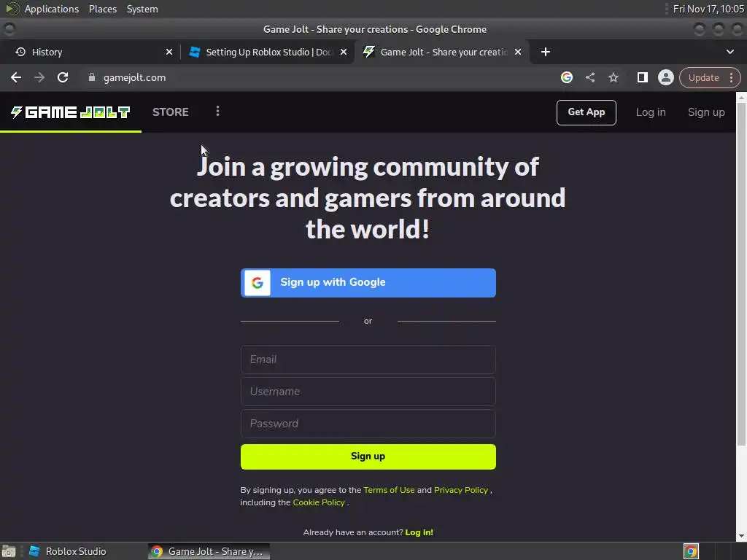Submit the green Sign up button
Image resolution: width=747 pixels, height=560 pixels.
point(368,456)
